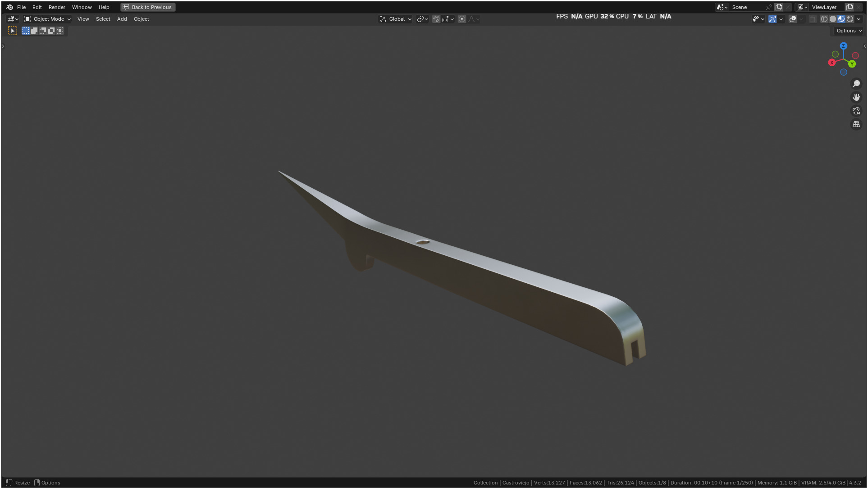Viewport: 868px width, 489px height.
Task: Open the Render menu
Action: (57, 7)
